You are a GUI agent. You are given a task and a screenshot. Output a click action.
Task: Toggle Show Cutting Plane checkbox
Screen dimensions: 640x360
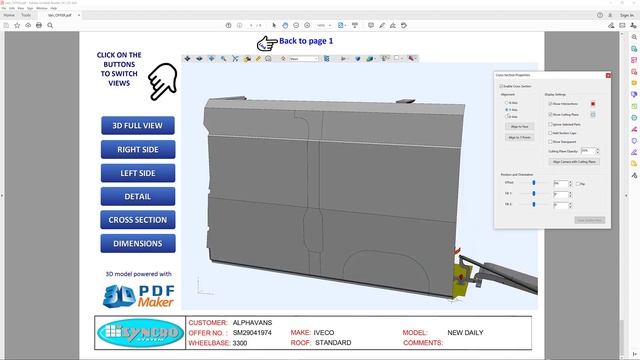pos(550,115)
